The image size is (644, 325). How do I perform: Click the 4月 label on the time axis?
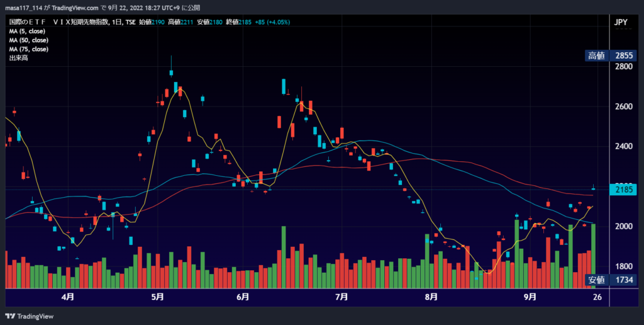point(68,297)
